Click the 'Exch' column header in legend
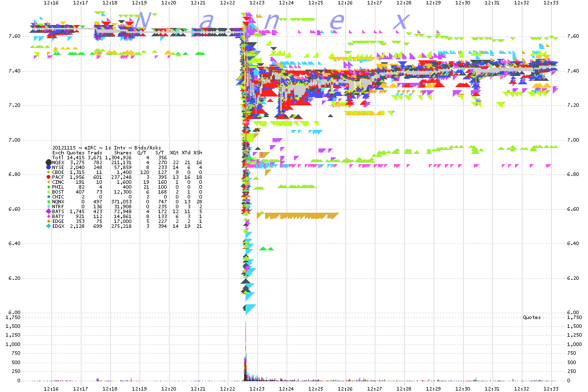588x392 pixels. pyautogui.click(x=58, y=152)
